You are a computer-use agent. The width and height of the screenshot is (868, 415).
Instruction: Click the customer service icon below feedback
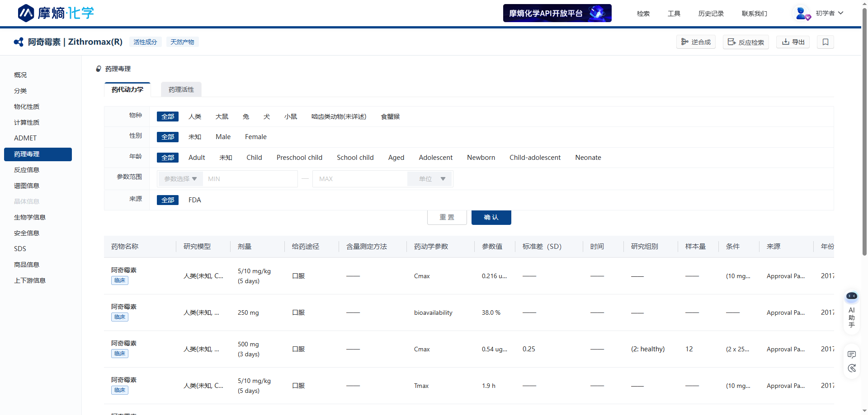coord(852,368)
